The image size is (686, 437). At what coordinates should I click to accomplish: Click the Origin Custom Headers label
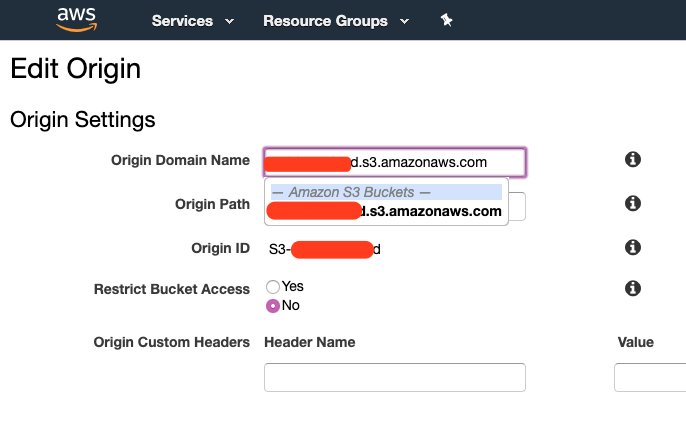(x=172, y=342)
